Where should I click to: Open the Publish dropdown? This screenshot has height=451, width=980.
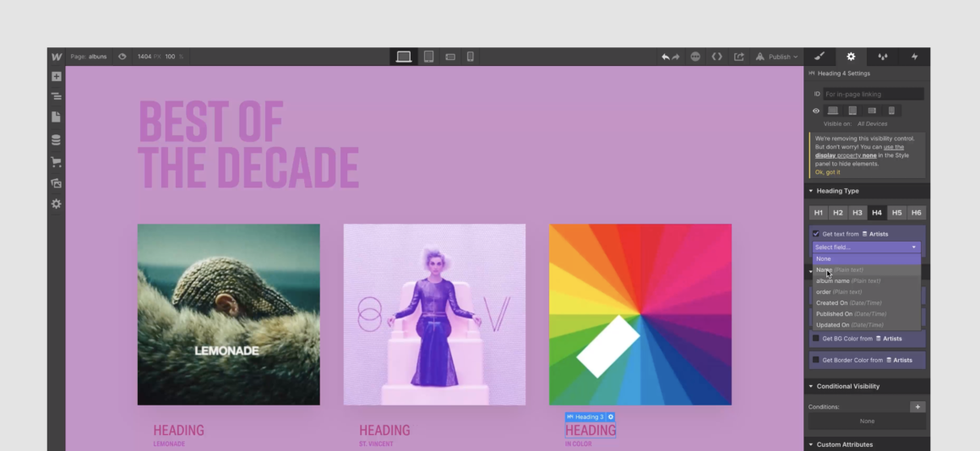click(x=777, y=57)
